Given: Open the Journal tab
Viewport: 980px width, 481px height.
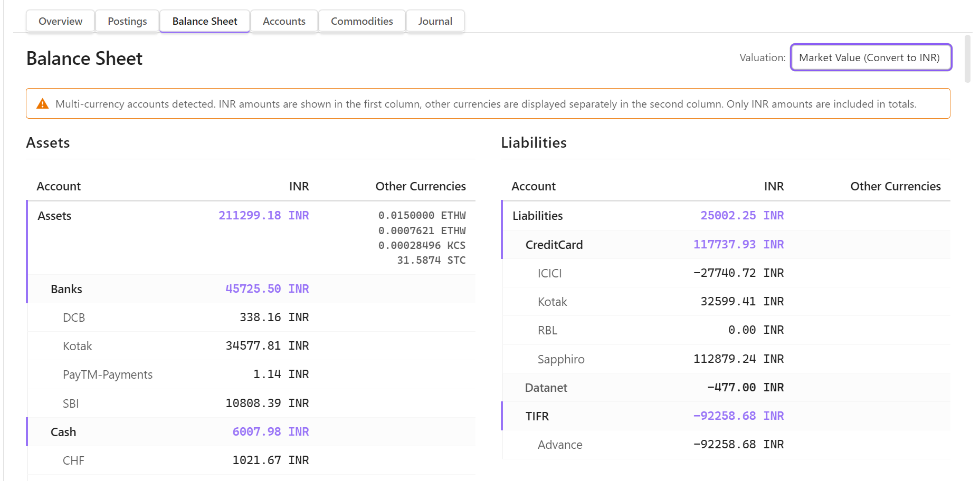Looking at the screenshot, I should pos(435,21).
